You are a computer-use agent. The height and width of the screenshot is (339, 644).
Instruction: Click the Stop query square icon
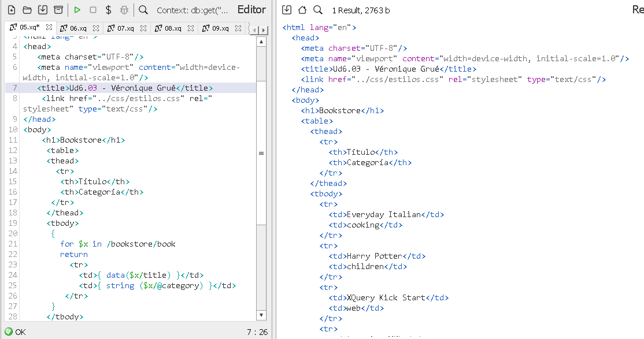pos(92,10)
